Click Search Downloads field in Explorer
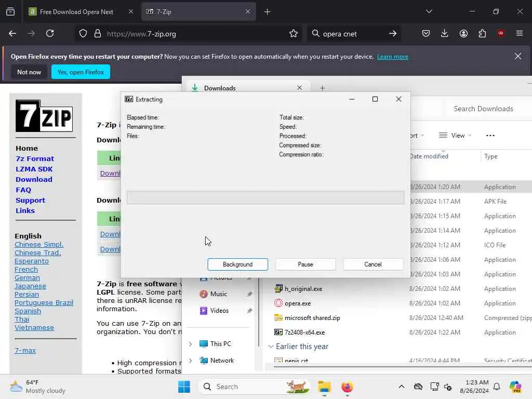Screen dimensions: 532x399 click(x=488, y=109)
